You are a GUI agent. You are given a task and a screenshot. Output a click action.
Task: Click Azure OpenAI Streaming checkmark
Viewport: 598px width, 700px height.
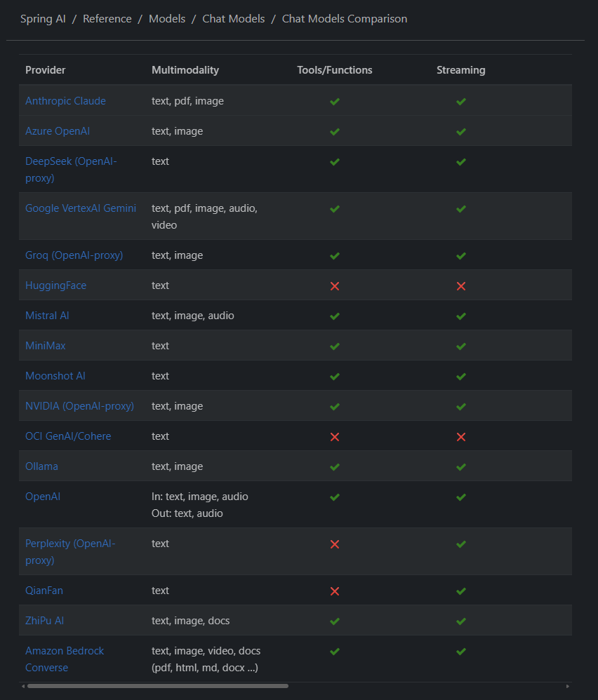pyautogui.click(x=461, y=132)
